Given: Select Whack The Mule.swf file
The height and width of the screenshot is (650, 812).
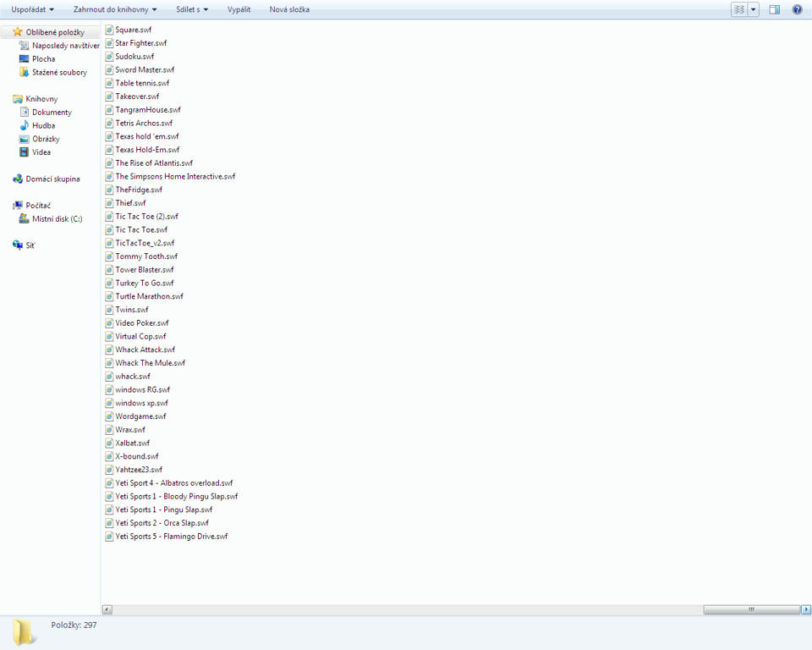Looking at the screenshot, I should pos(151,363).
